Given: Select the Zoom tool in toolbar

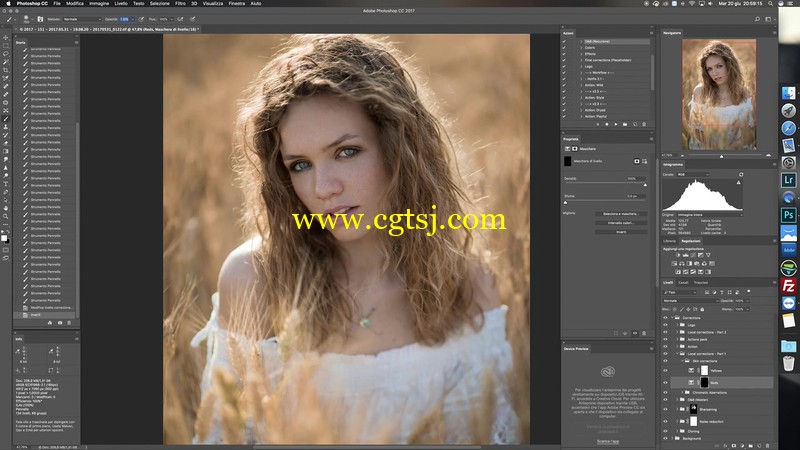Looking at the screenshot, I should (6, 216).
